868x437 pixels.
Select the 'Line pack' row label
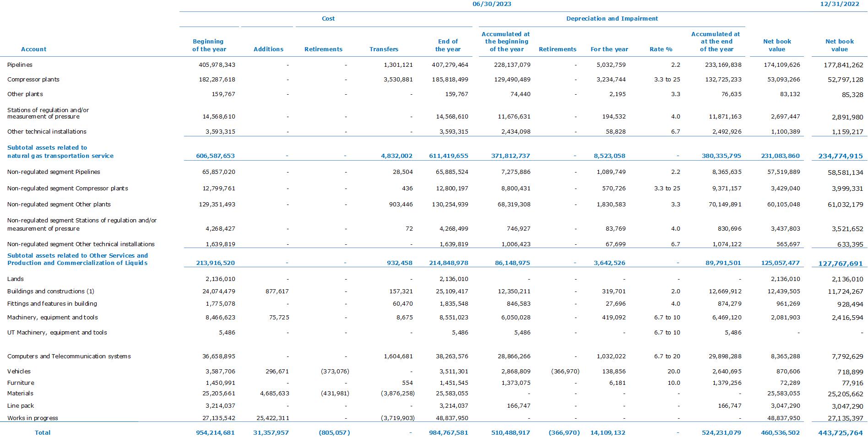21,406
